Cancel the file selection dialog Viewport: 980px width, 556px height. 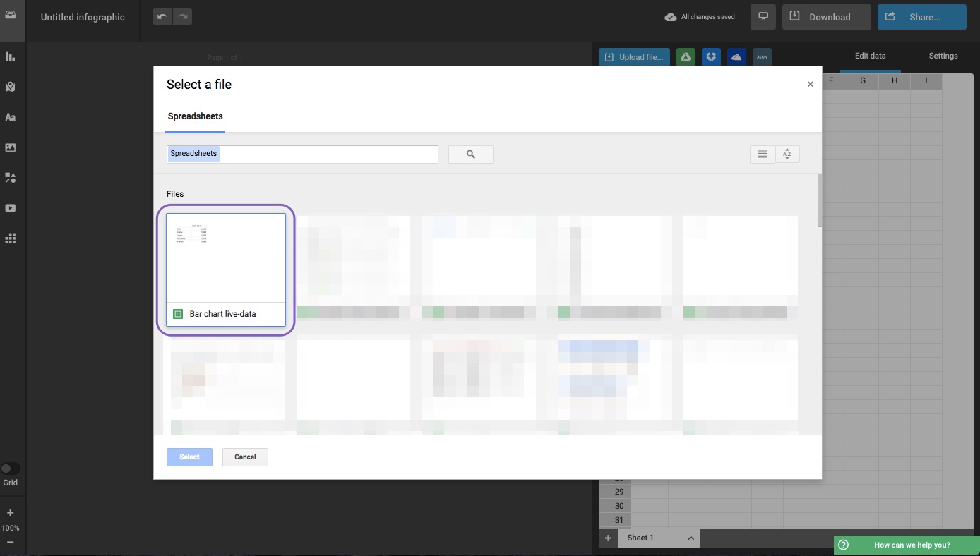245,457
